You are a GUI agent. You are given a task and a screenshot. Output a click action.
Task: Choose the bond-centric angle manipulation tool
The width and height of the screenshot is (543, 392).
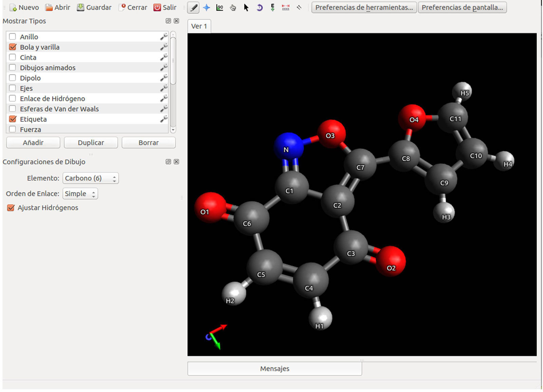click(220, 7)
